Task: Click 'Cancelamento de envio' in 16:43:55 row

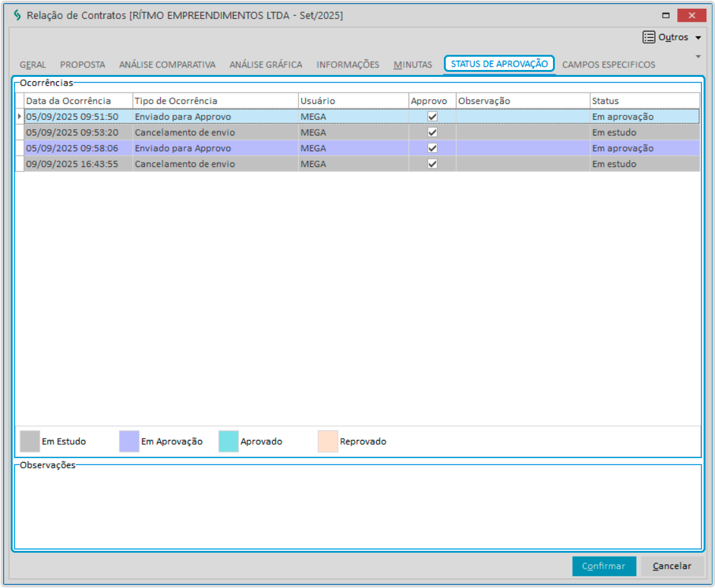Action: tap(185, 164)
